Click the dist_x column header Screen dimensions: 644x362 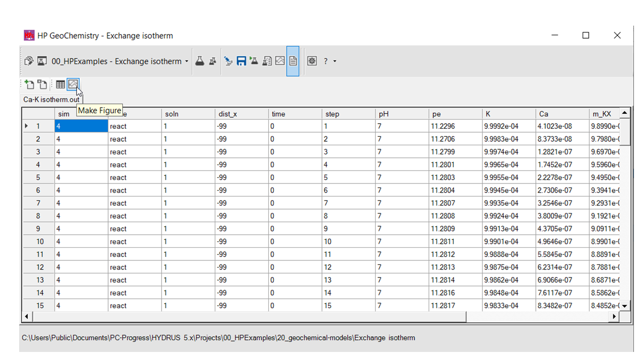coord(241,114)
